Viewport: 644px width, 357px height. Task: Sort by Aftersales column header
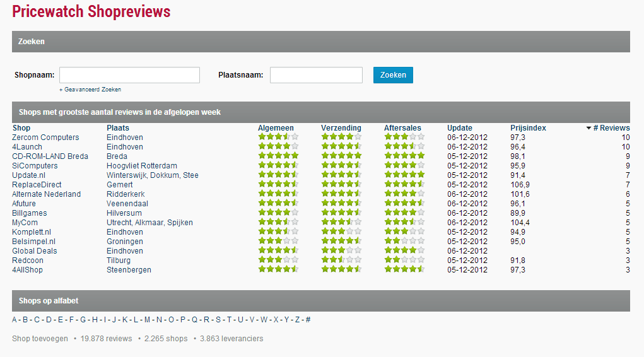coord(402,128)
